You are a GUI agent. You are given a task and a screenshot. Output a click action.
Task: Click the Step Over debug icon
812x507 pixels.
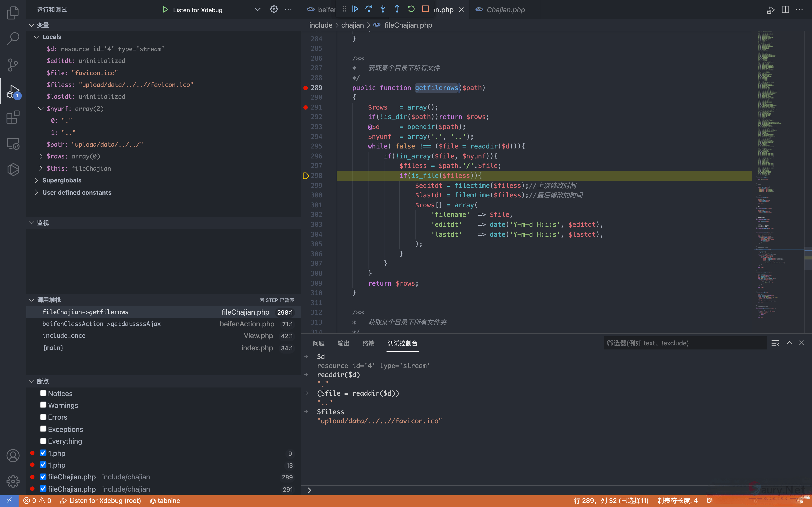369,9
